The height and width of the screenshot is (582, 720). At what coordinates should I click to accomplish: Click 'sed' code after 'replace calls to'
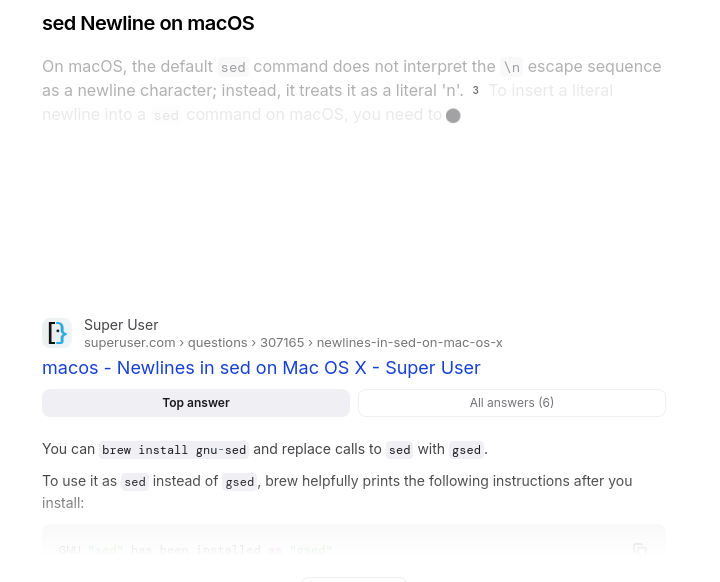coord(400,450)
